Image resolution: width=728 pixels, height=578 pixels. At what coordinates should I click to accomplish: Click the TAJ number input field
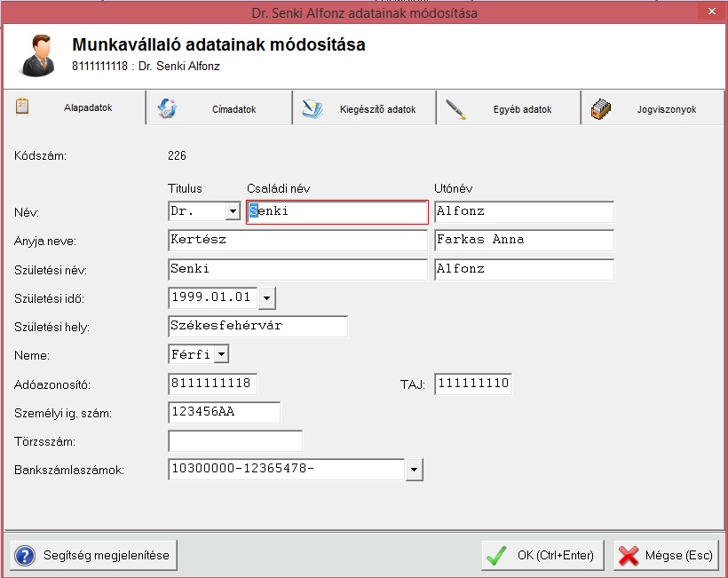coord(473,384)
